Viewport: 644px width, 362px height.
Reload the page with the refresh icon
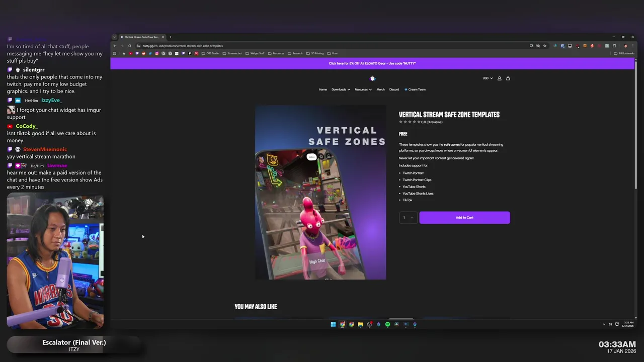129,46
